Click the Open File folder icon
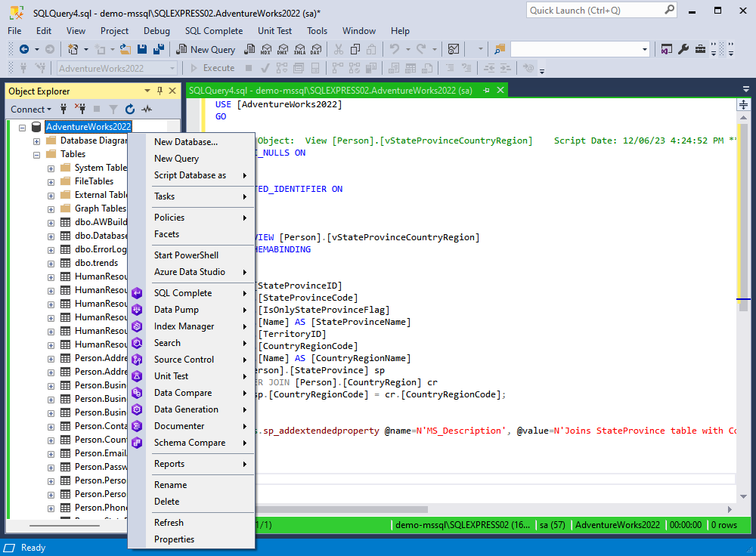The height and width of the screenshot is (556, 756). click(125, 49)
